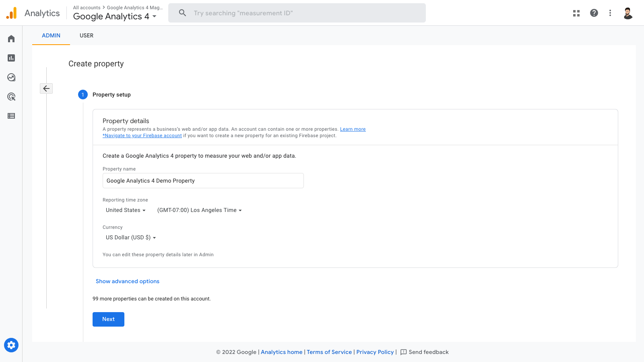Click the Property name input field
The image size is (644, 362).
click(x=203, y=181)
